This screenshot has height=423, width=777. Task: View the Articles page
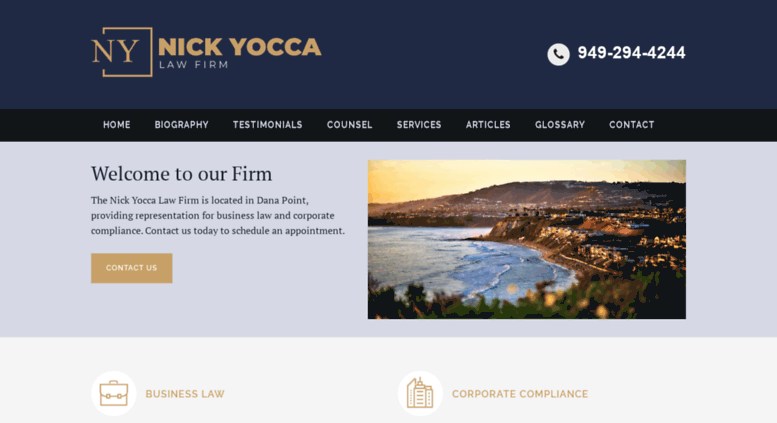[488, 125]
